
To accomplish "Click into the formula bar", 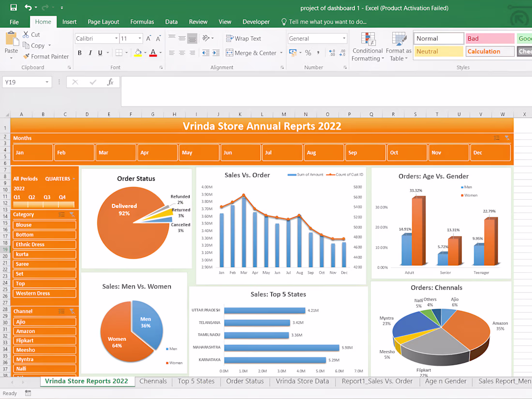I will [x=325, y=91].
